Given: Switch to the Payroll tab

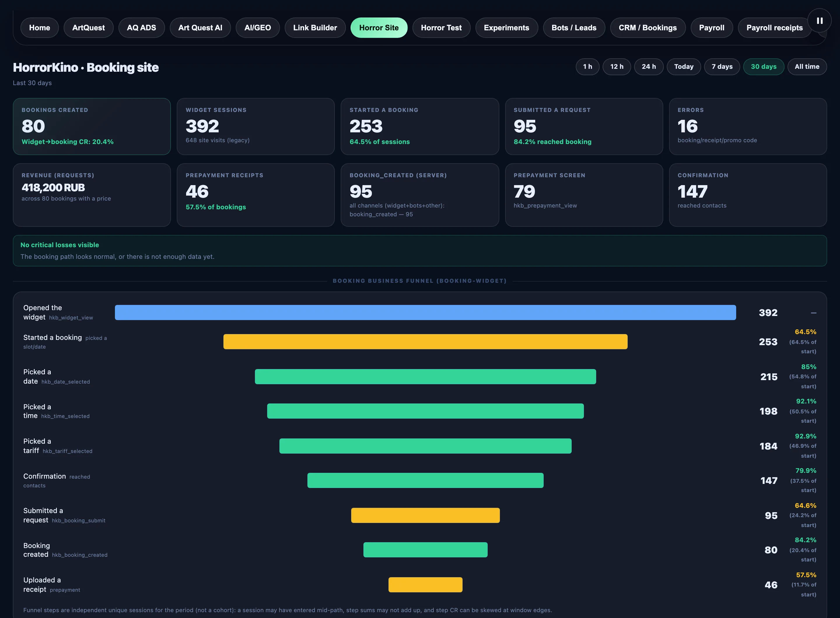Looking at the screenshot, I should coord(712,28).
